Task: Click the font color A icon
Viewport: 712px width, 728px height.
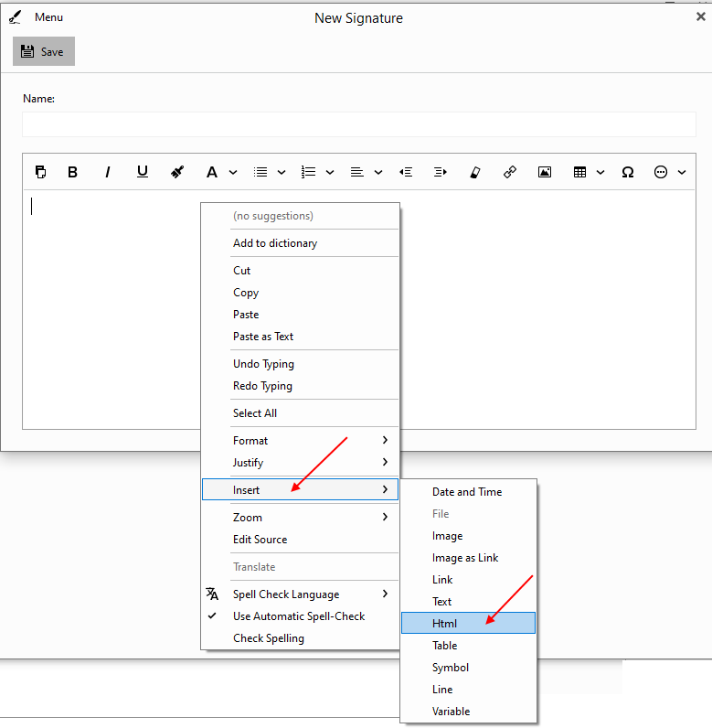Action: pos(211,172)
